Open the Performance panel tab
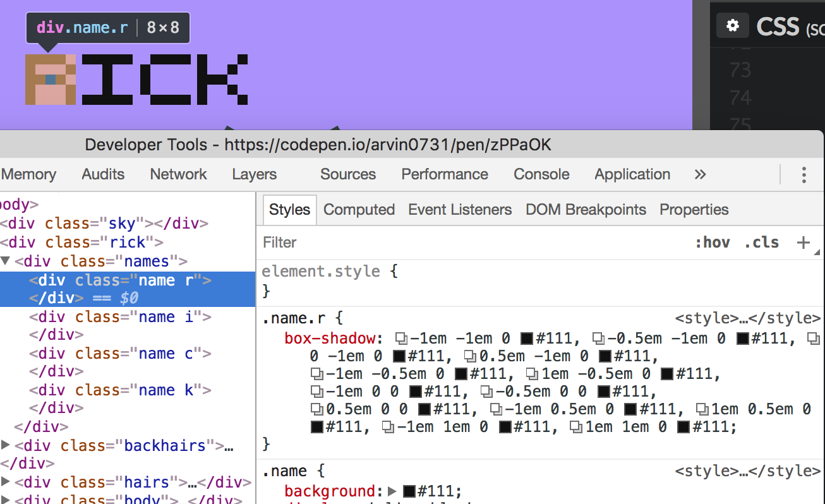This screenshot has width=825, height=504. (445, 174)
